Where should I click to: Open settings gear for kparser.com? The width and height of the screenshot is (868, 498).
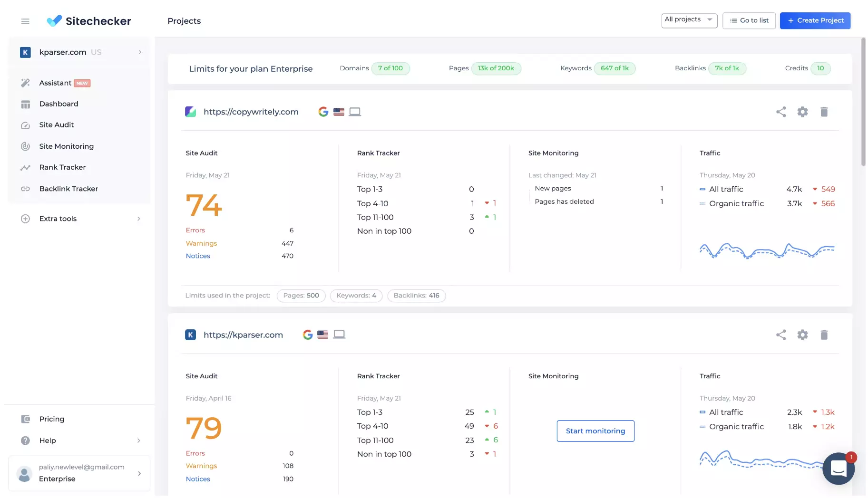coord(802,335)
